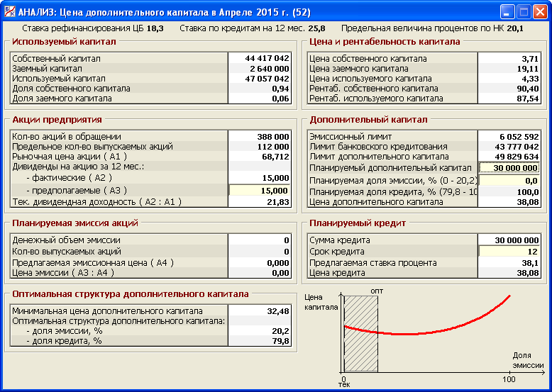Viewport: 552px width, 392px height.
Task: Close the АНАЛИЗ window
Action: click(540, 12)
